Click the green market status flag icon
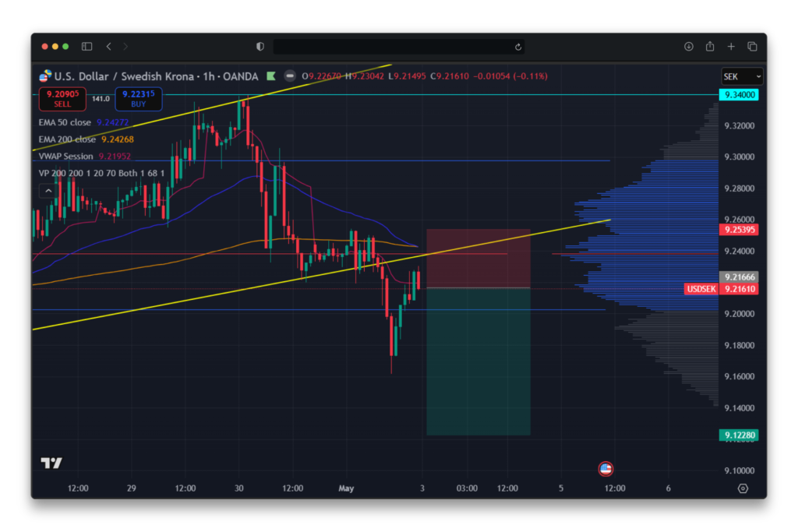Image resolution: width=798 pixels, height=532 pixels. click(271, 76)
